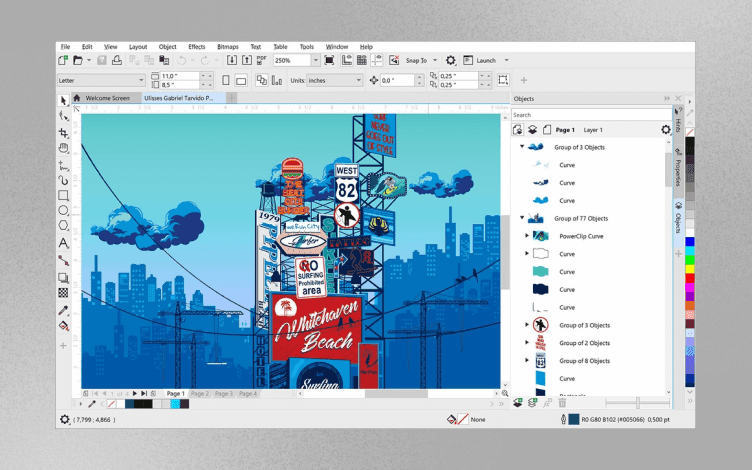The image size is (752, 470).
Task: Click the Export icon
Action: (247, 60)
